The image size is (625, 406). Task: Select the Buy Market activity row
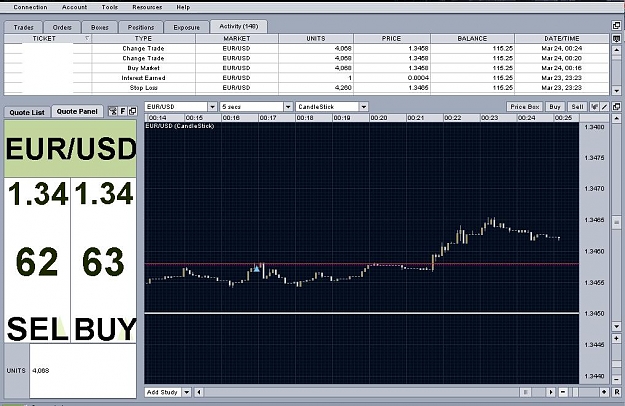tap(307, 68)
